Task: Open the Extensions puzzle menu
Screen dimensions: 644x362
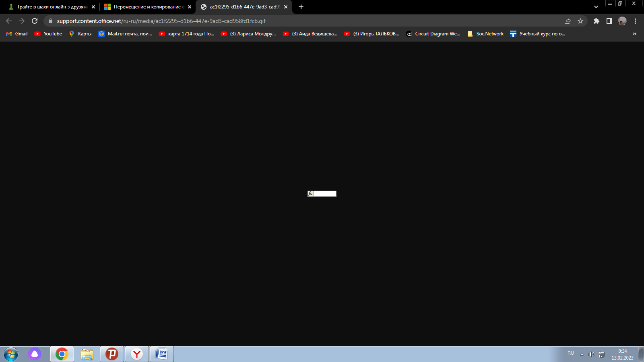Action: pos(597,21)
